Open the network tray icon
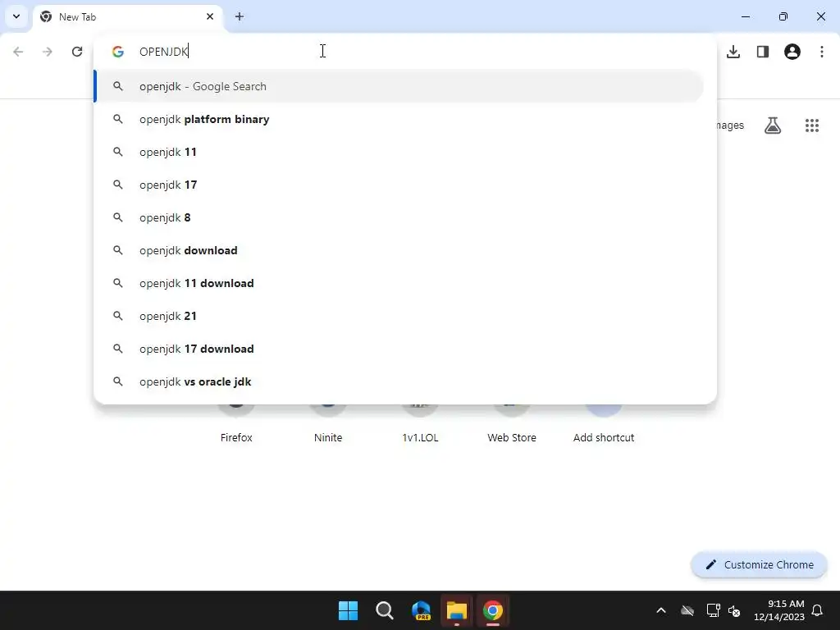Screen dimensions: 840x630 click(713, 610)
